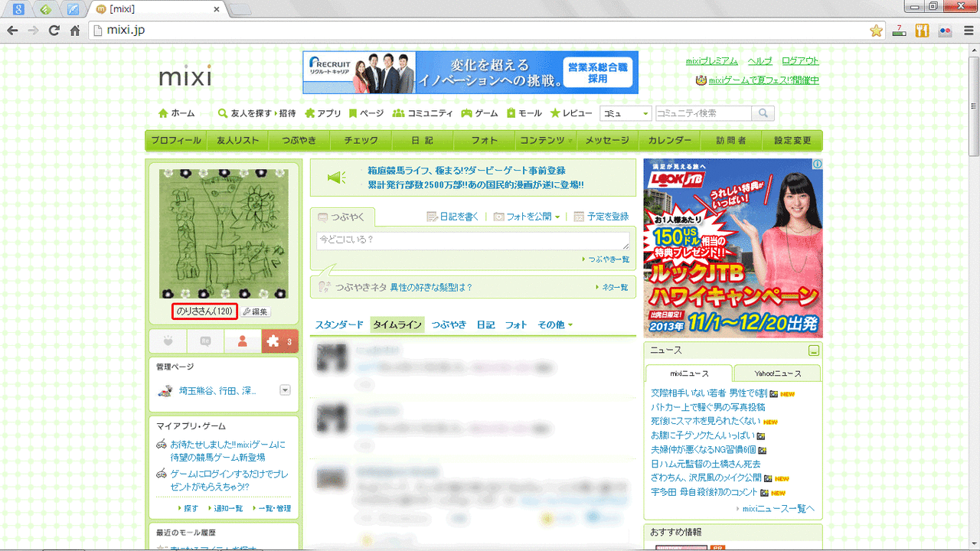The image size is (980, 551).
Task: Expand the その他 timeline filter
Action: [x=555, y=324]
